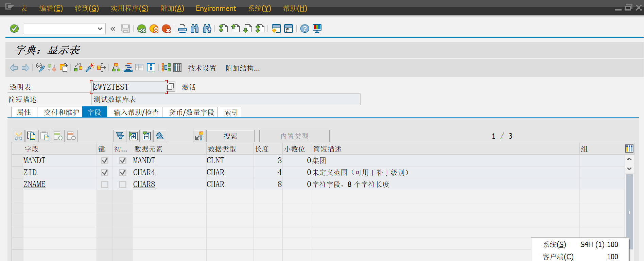This screenshot has height=261, width=644.
Task: Click the Activate magic wand icon
Action: [x=90, y=68]
